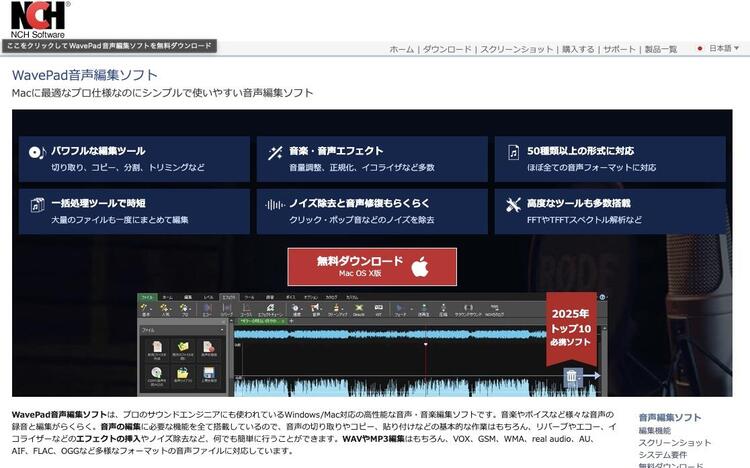Click the ノイズ除去と音声修復もらくらく feature card
Image resolution: width=750 pixels, height=468 pixels.
point(372,212)
